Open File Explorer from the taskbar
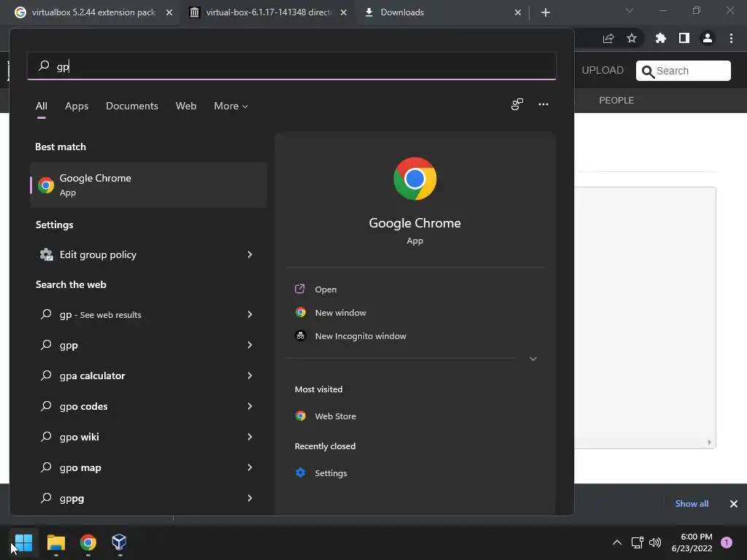The height and width of the screenshot is (560, 747). pos(55,542)
